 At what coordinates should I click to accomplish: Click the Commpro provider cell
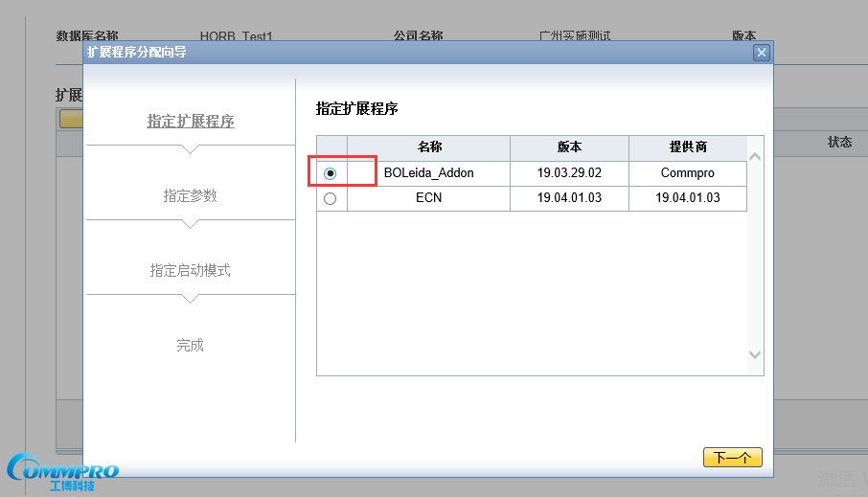coord(687,173)
